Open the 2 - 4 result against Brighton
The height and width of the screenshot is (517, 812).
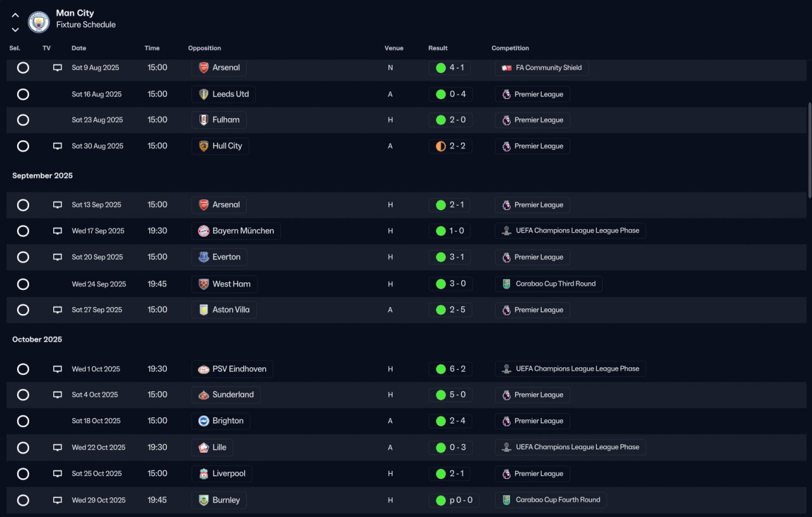(450, 421)
